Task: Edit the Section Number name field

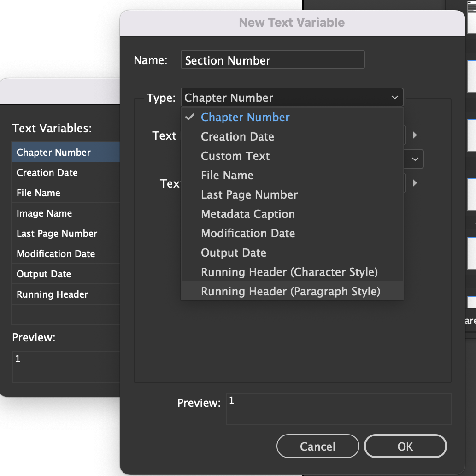Action: (x=272, y=59)
